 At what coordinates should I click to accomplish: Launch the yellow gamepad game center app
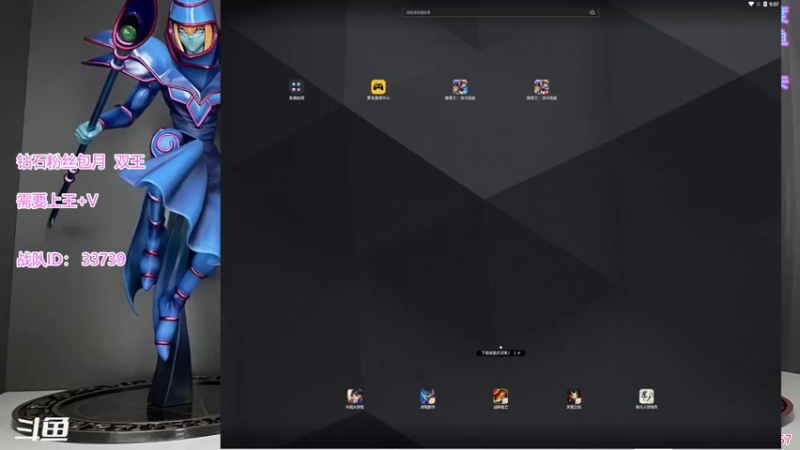(x=378, y=87)
